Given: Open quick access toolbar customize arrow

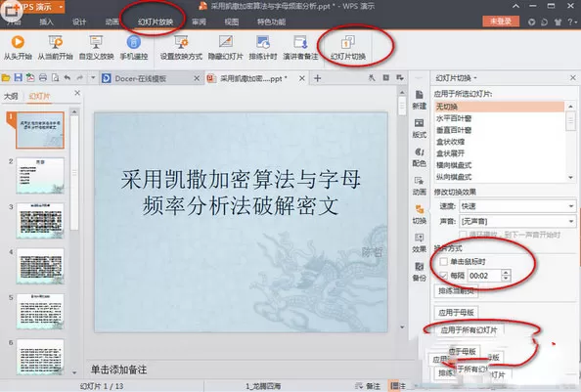Looking at the screenshot, I should pyautogui.click(x=93, y=78).
